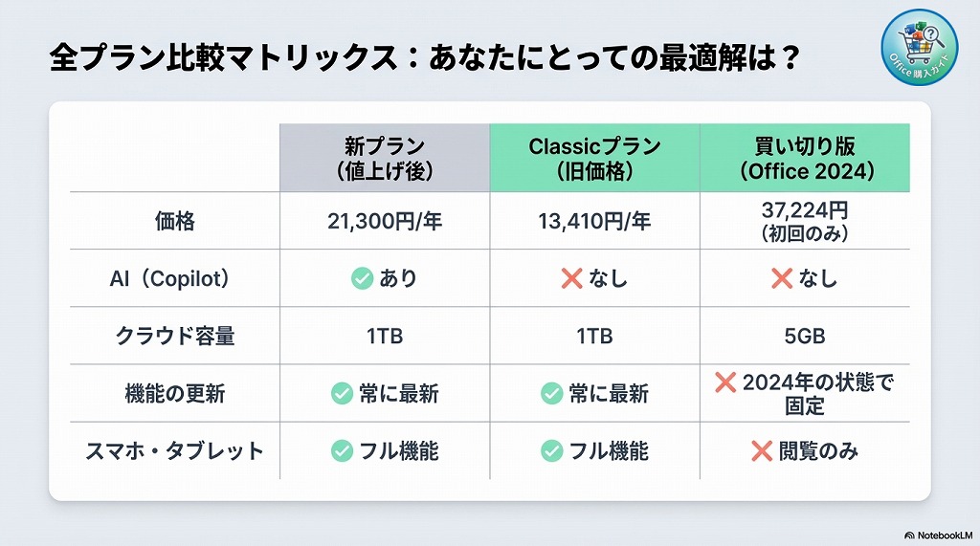Viewport: 980px width, 546px height.
Task: Click the 37,224円 (初回のみ) price
Action: [805, 220]
